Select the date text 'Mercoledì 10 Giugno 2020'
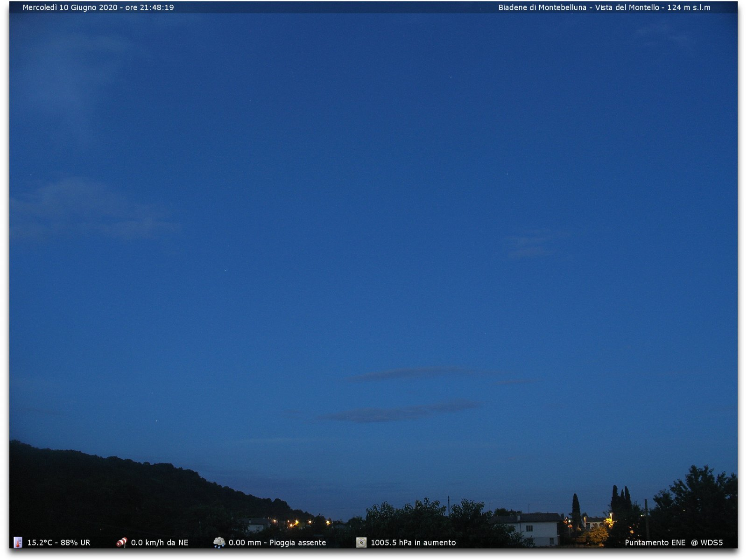 pos(70,7)
